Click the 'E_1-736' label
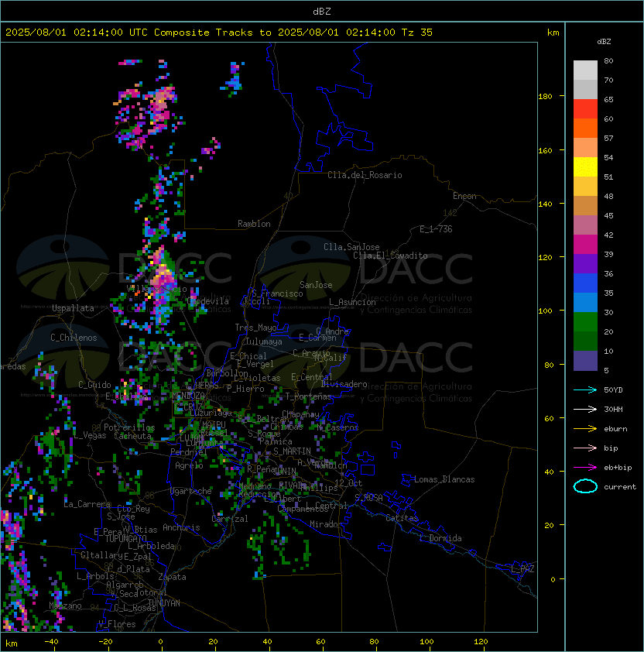 tap(436, 229)
